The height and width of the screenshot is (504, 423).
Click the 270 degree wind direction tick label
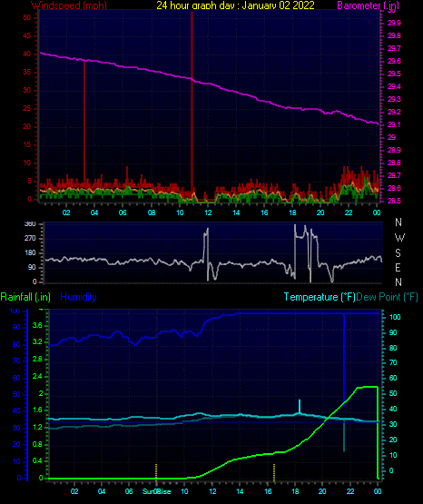30,239
